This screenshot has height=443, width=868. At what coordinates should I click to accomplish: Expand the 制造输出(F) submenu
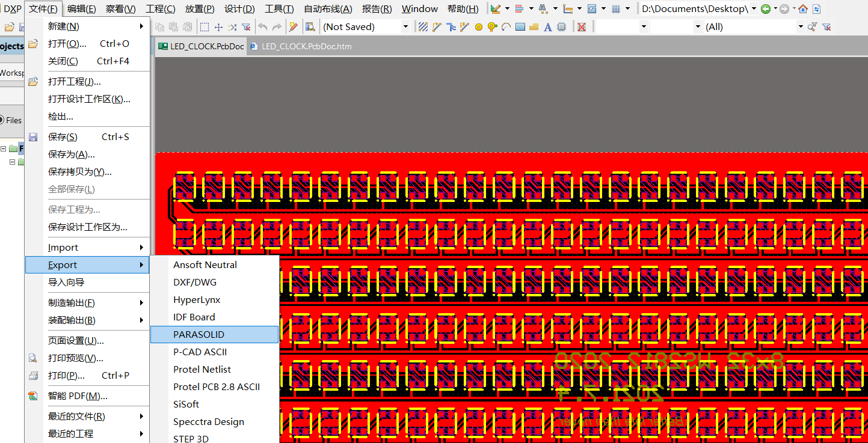click(87, 303)
